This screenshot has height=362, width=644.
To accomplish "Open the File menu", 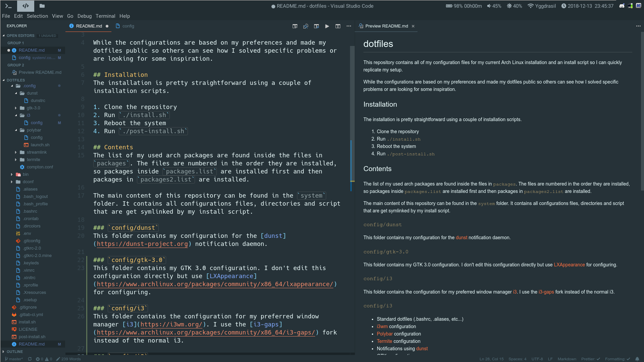I will point(6,16).
